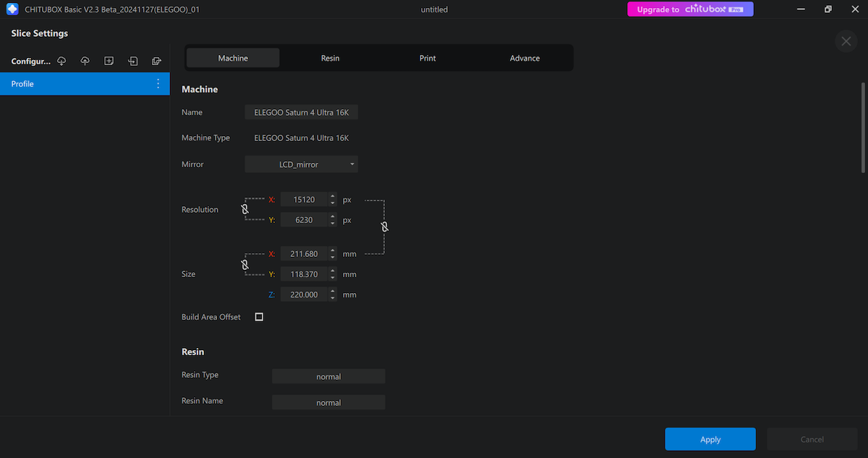Increase Size Y with up arrow
Image resolution: width=868 pixels, height=458 pixels.
[333, 271]
